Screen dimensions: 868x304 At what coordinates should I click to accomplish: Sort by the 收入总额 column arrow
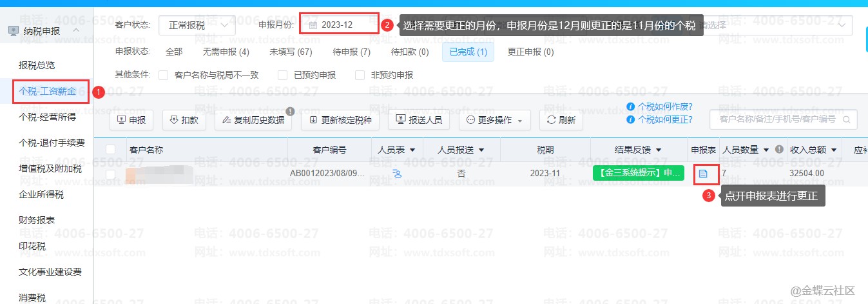[834, 150]
